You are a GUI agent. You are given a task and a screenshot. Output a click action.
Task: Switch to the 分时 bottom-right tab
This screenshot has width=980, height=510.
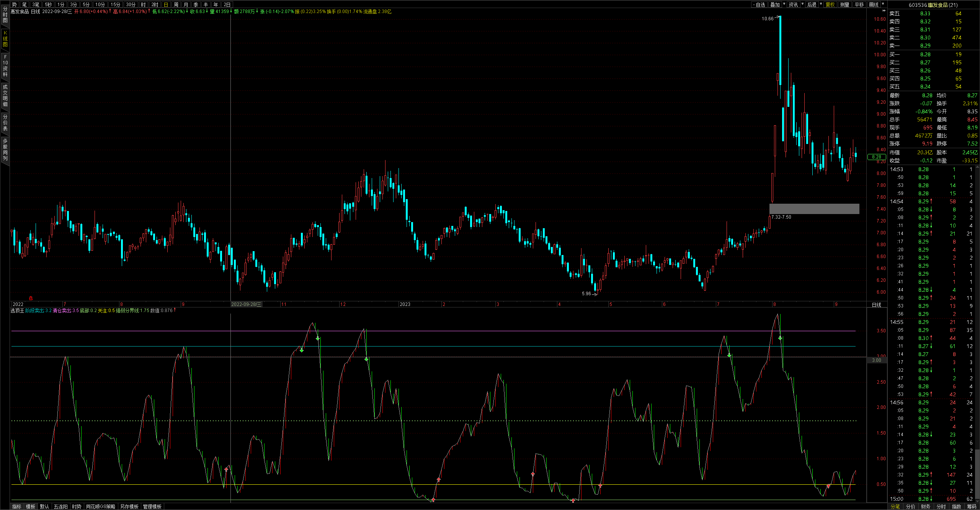coord(941,507)
